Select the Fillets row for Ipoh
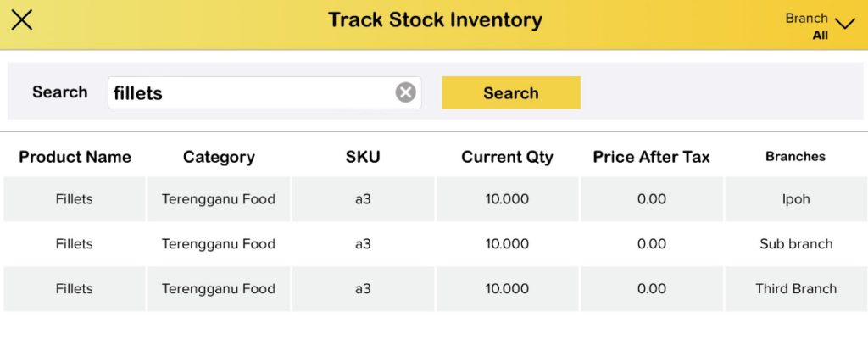Viewport: 868px width, 362px height. pos(75,199)
